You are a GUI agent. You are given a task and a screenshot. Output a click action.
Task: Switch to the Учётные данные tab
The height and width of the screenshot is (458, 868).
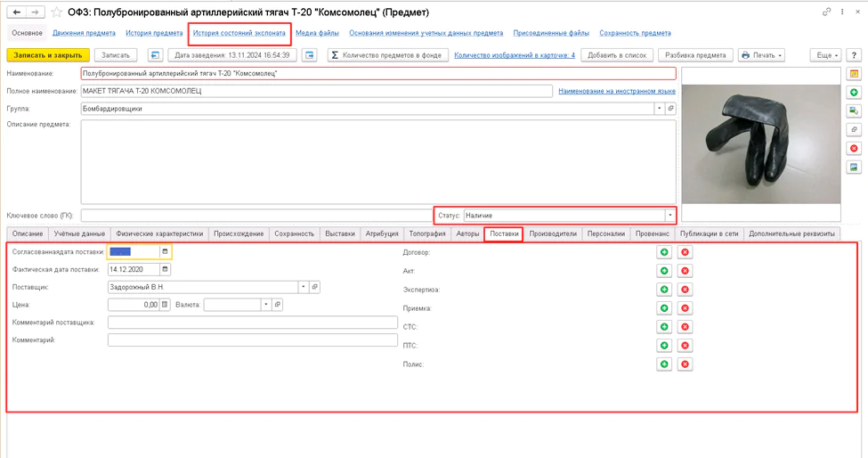[x=79, y=233]
